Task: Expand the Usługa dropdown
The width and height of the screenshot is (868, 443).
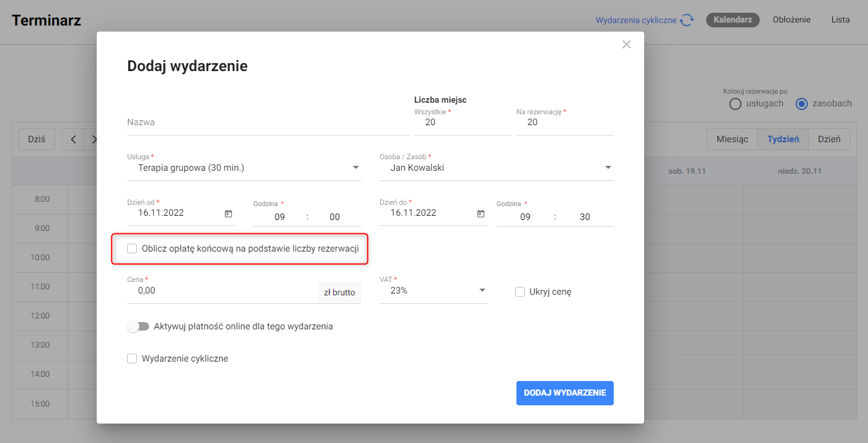Action: coord(356,168)
